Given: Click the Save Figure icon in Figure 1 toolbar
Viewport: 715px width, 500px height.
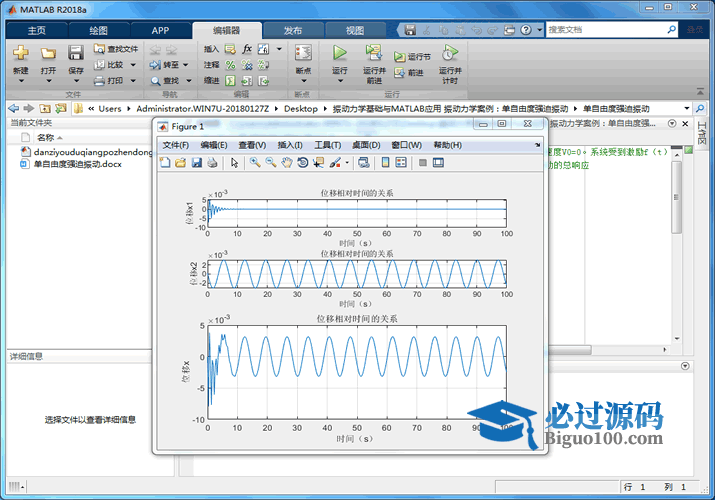Looking at the screenshot, I should [197, 163].
